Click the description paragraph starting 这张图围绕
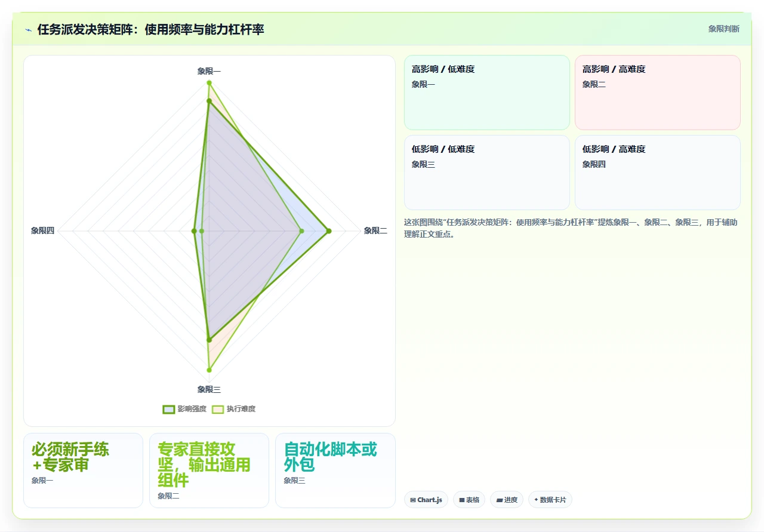This screenshot has height=532, width=764. (571, 228)
